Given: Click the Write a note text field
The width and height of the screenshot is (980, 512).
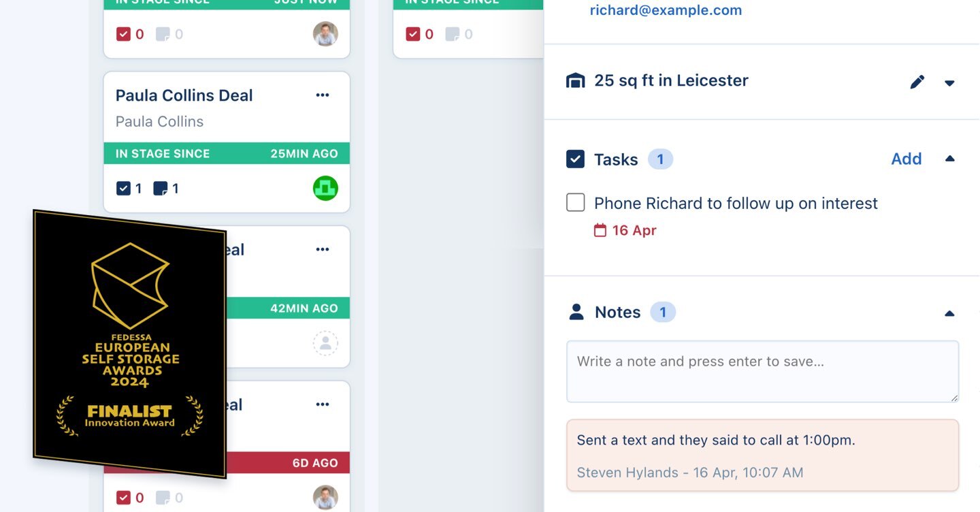Looking at the screenshot, I should (x=762, y=372).
